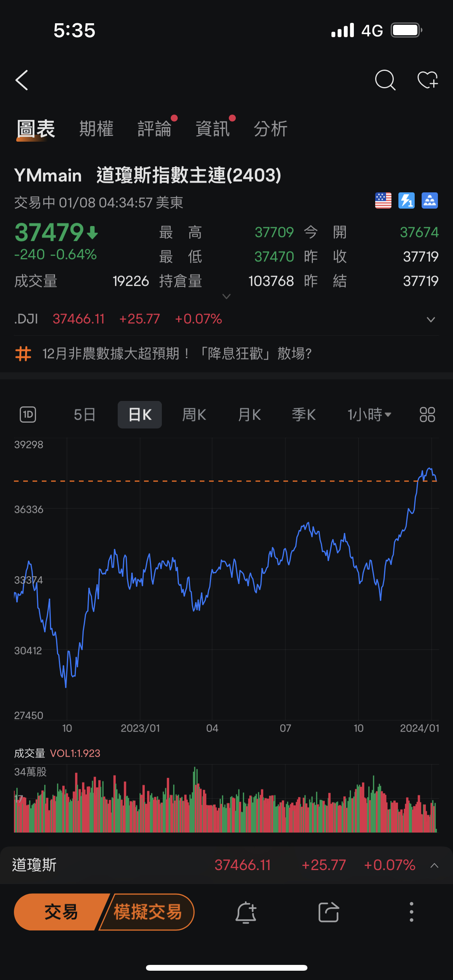
Task: Tap the 模擬交易 button
Action: pos(148,912)
